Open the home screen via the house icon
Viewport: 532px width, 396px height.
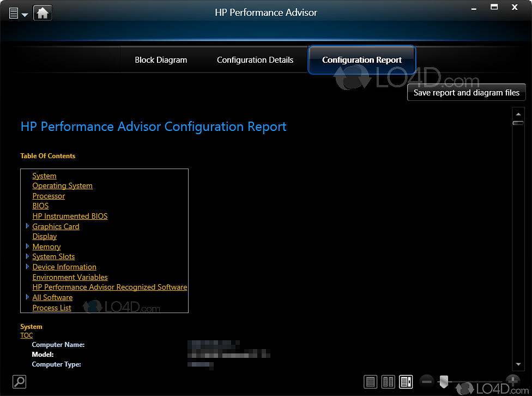click(41, 12)
